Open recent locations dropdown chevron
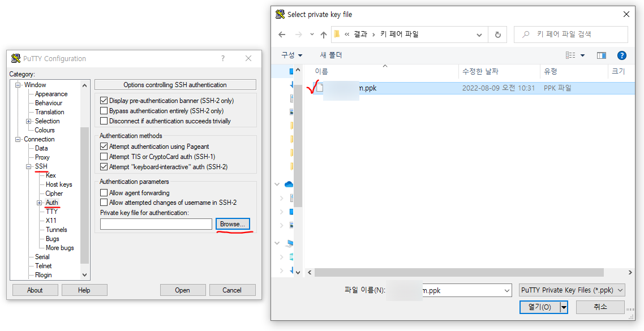 click(x=312, y=35)
